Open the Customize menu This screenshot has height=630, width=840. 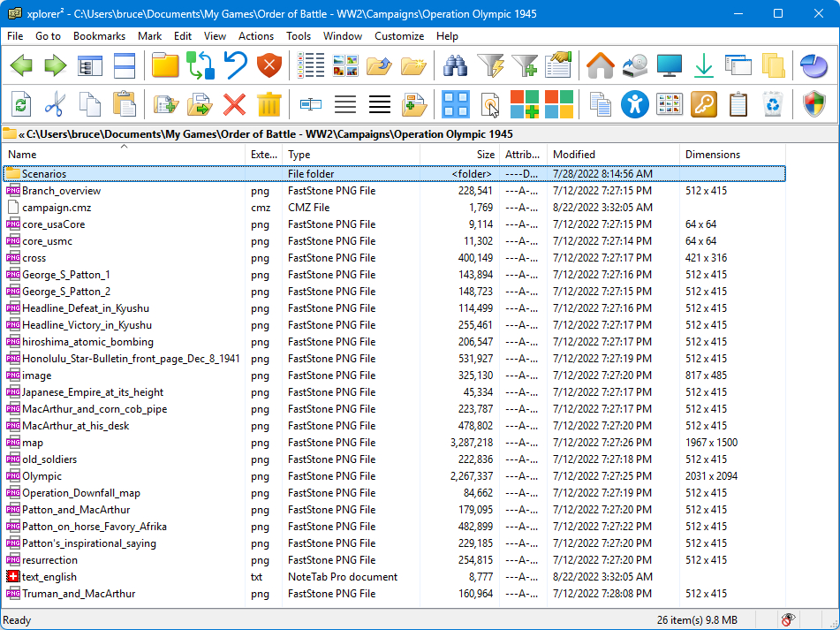point(399,36)
